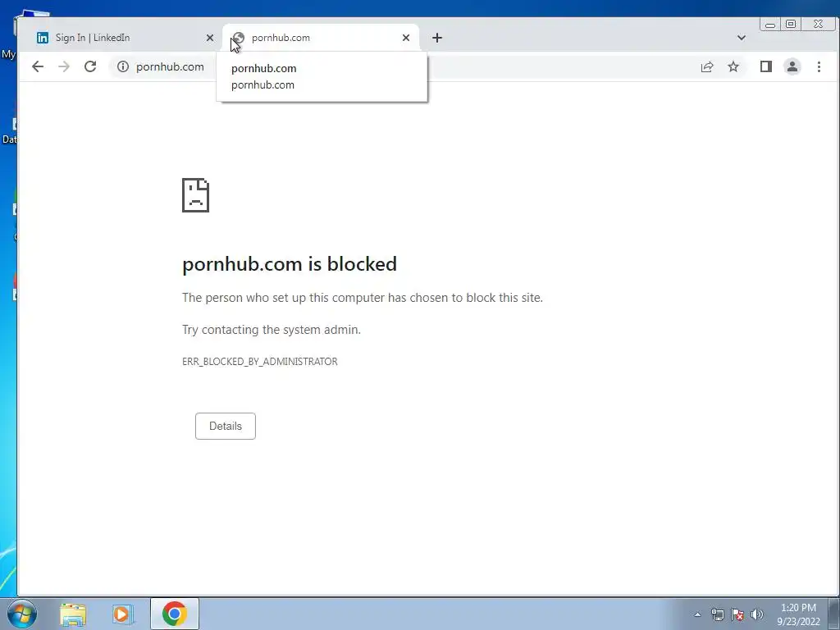Open the Action Center flag icon
The height and width of the screenshot is (630, 840).
737,614
